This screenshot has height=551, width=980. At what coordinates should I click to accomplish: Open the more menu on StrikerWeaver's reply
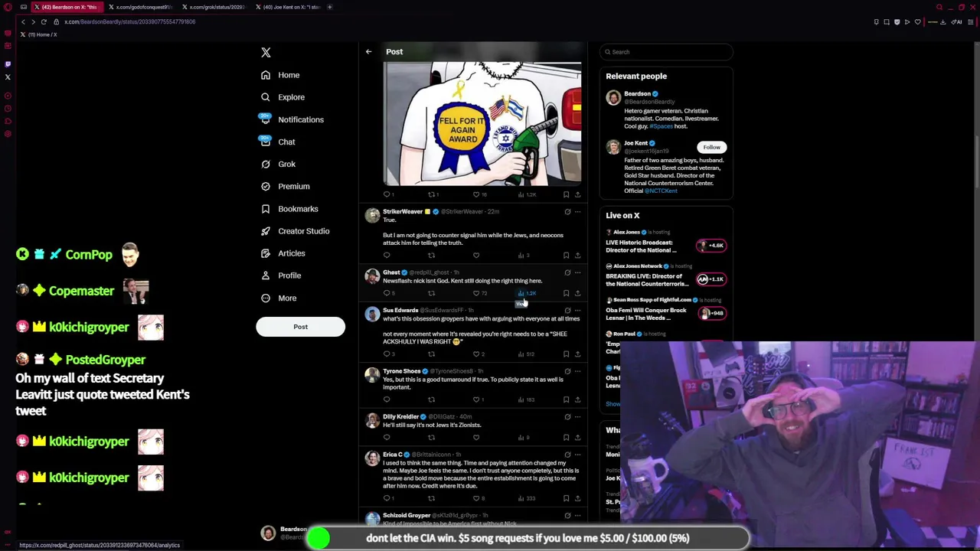tap(578, 211)
